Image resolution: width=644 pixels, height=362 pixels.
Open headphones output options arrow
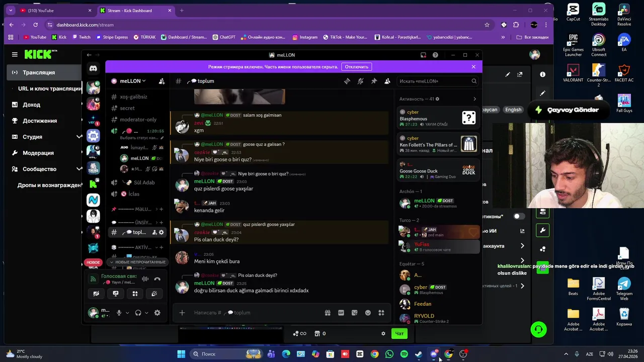pyautogui.click(x=146, y=313)
